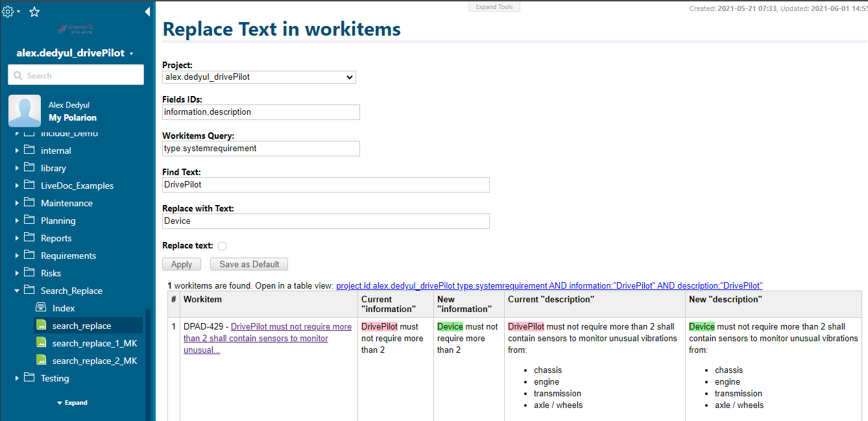Image resolution: width=868 pixels, height=421 pixels.
Task: Click the search_replace_2_MK page icon
Action: point(41,360)
